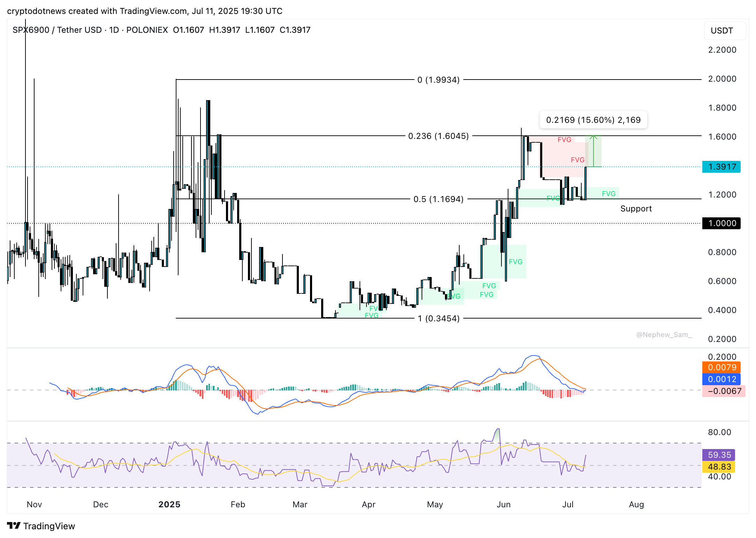
Task: Click the Support annotation text
Action: [x=636, y=209]
